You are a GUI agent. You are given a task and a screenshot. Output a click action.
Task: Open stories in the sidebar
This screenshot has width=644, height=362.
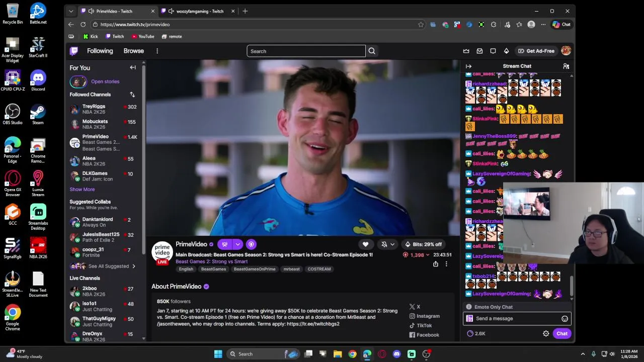[105, 81]
